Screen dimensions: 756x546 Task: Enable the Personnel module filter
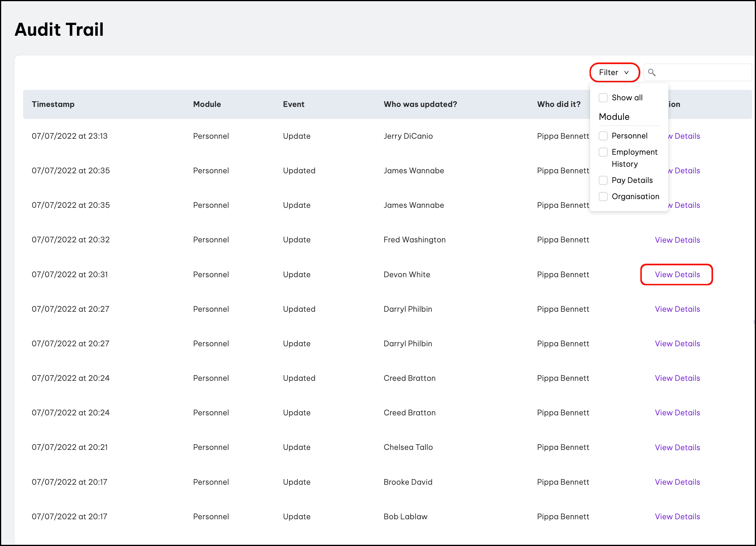coord(603,135)
